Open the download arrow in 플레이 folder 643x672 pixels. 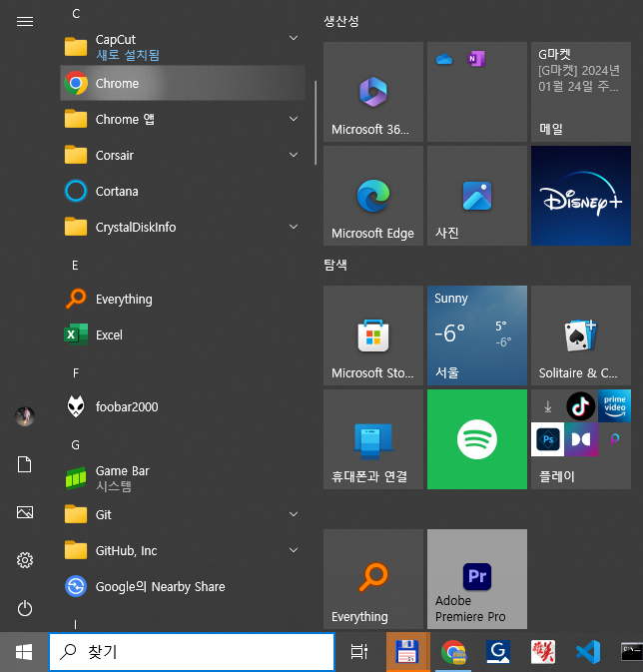[547, 405]
